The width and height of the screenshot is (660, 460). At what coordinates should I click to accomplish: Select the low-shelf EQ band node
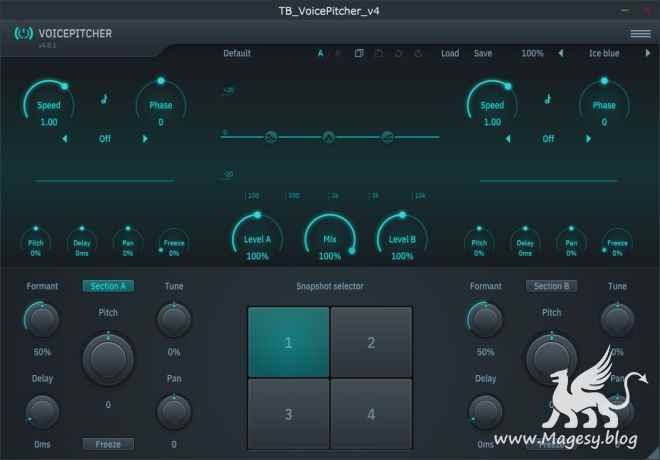point(270,137)
